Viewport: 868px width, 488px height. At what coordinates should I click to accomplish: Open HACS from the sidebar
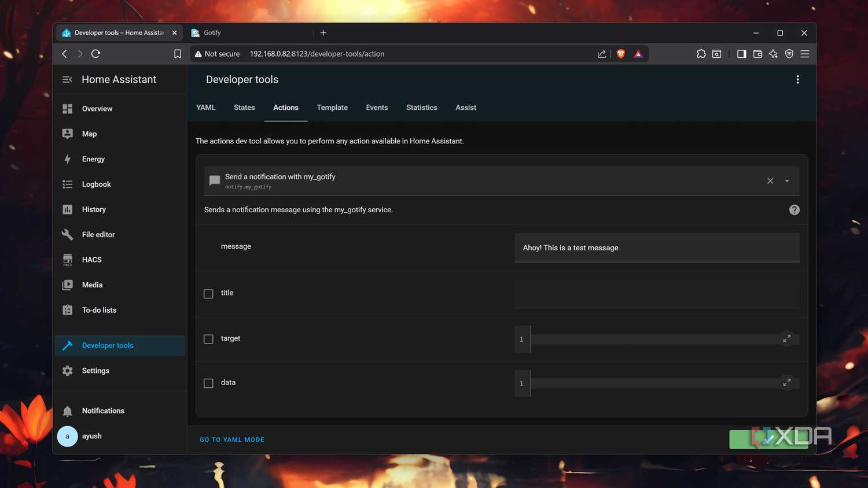coord(120,260)
